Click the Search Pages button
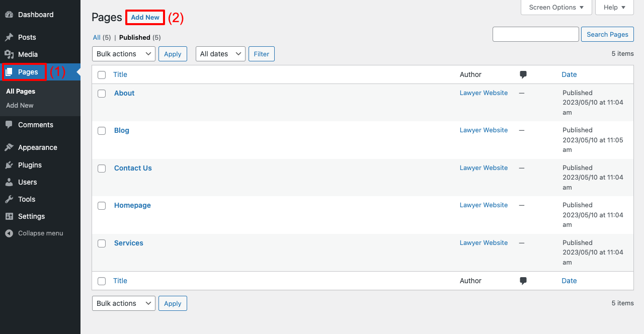 [607, 34]
